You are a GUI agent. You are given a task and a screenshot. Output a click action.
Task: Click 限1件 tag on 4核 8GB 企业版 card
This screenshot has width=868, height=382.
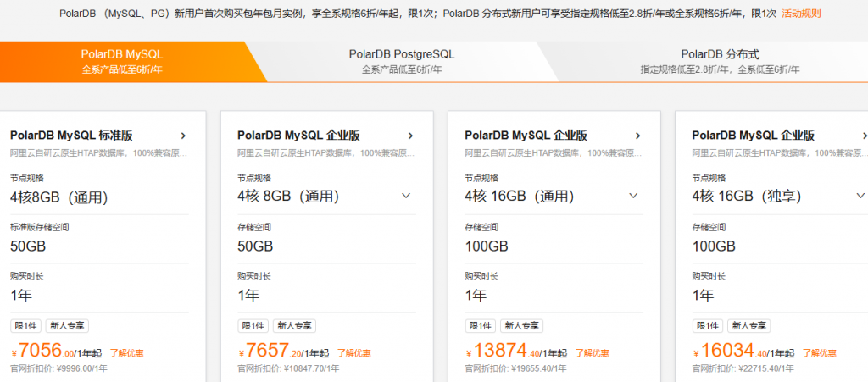click(253, 326)
